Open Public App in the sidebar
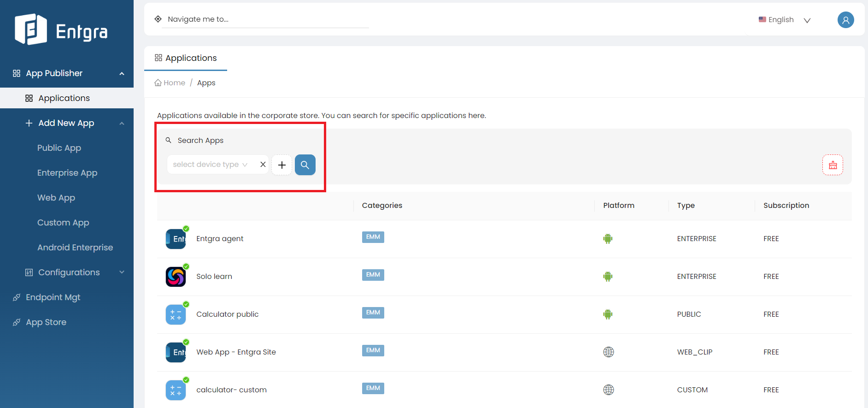 [59, 148]
